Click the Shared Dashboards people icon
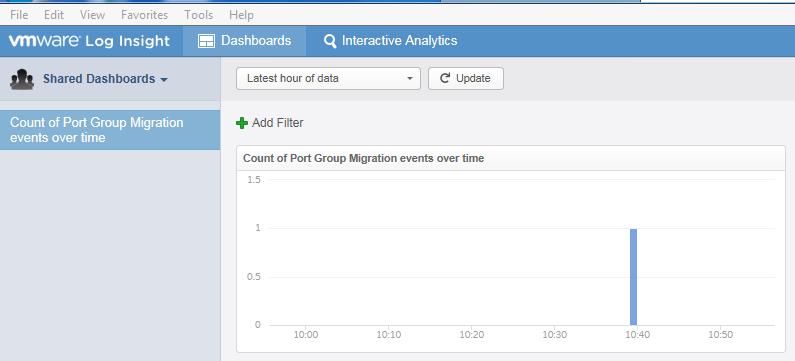 click(22, 80)
